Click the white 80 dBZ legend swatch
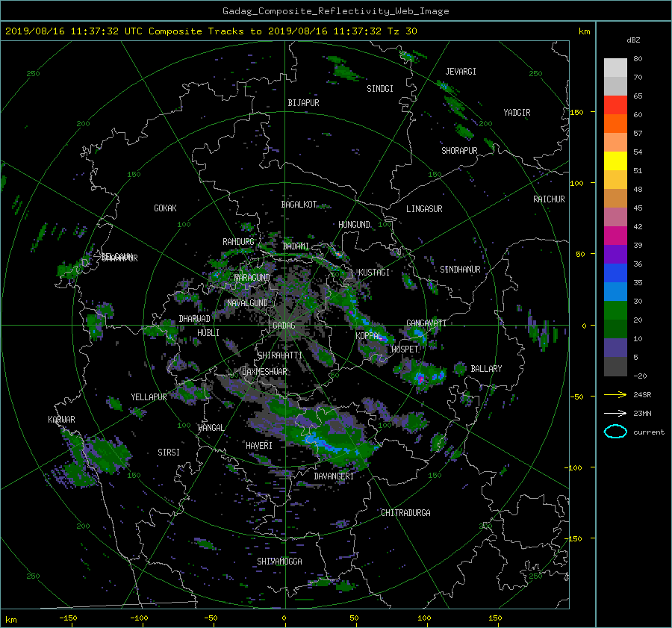 pyautogui.click(x=615, y=67)
